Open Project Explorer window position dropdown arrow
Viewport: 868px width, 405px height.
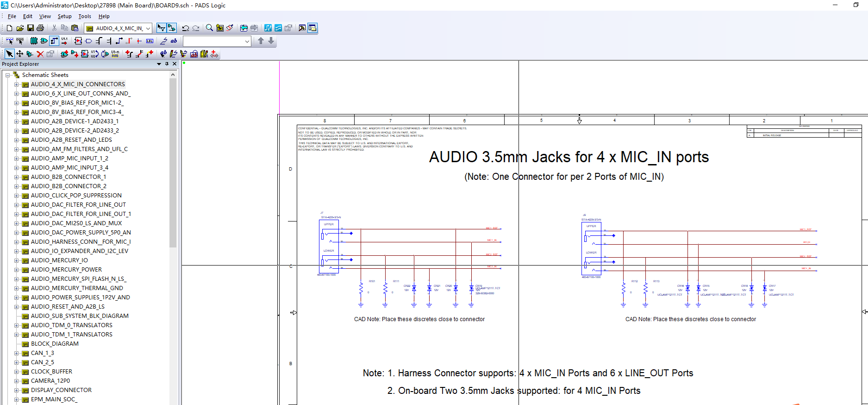point(159,64)
